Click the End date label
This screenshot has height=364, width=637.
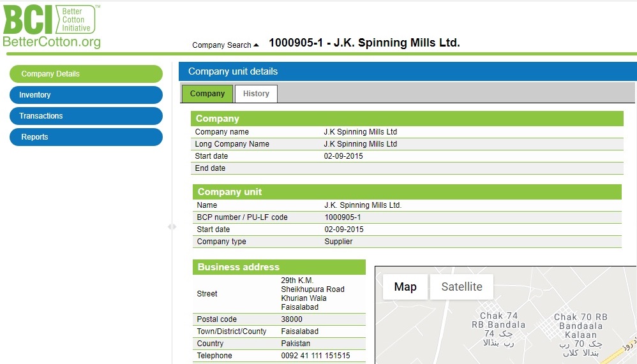pos(210,168)
